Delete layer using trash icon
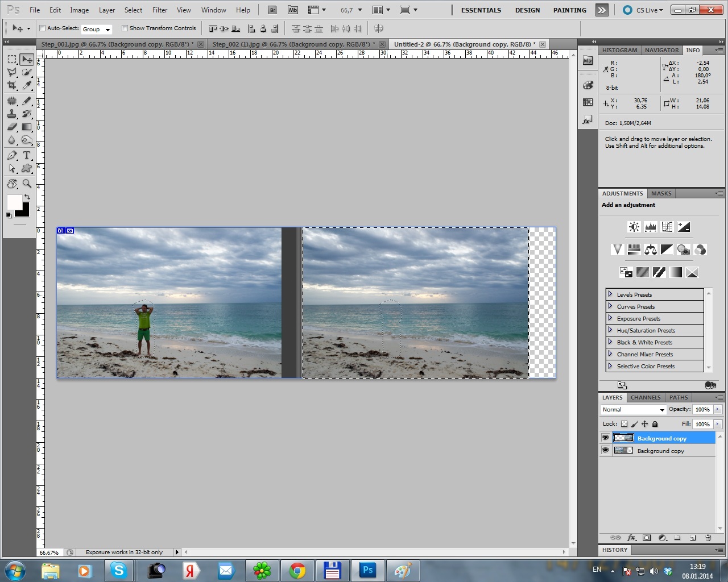Viewport: 728px width, 582px height. [x=708, y=538]
